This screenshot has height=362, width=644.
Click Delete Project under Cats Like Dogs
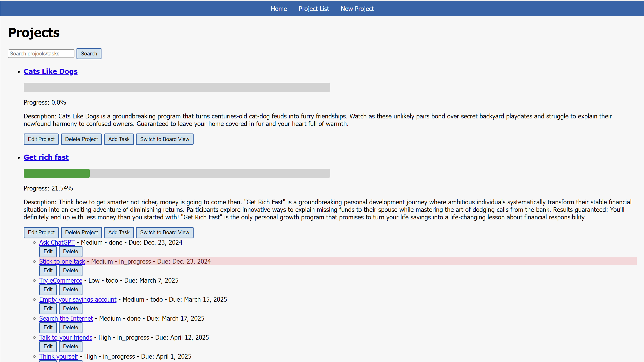tap(81, 139)
